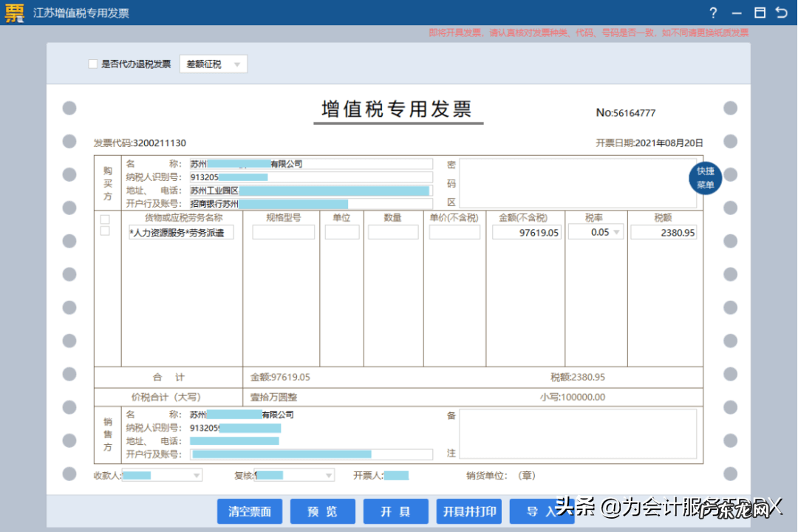Image resolution: width=798 pixels, height=532 pixels.
Task: Click the 清空票面 button
Action: tap(250, 511)
